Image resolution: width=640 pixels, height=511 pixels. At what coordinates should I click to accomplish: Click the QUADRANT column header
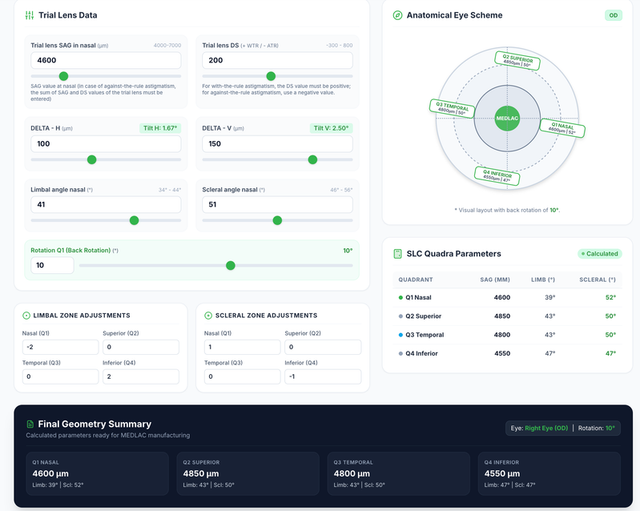(x=416, y=280)
